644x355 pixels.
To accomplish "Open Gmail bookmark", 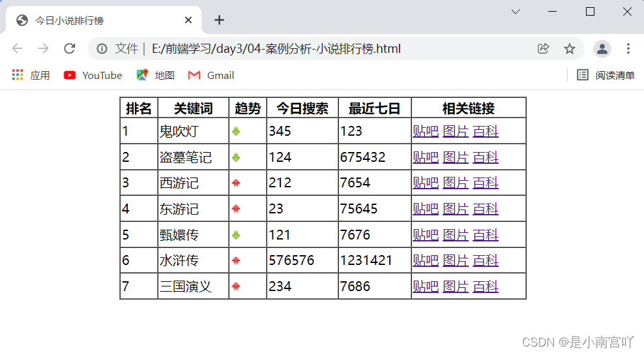I will coord(211,75).
